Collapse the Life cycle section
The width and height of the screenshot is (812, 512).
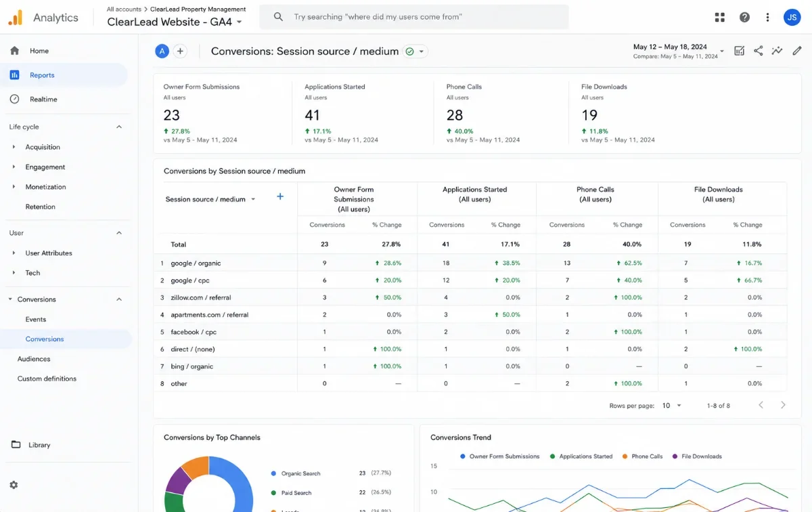click(x=119, y=127)
